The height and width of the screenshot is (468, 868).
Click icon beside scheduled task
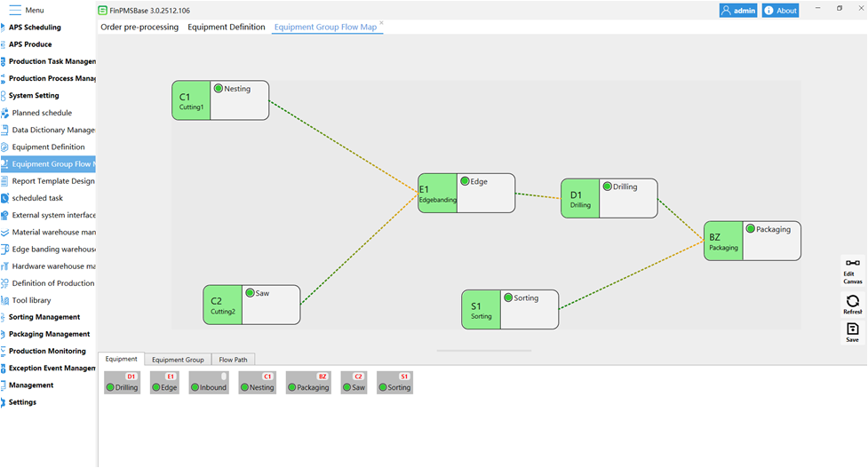pyautogui.click(x=4, y=198)
